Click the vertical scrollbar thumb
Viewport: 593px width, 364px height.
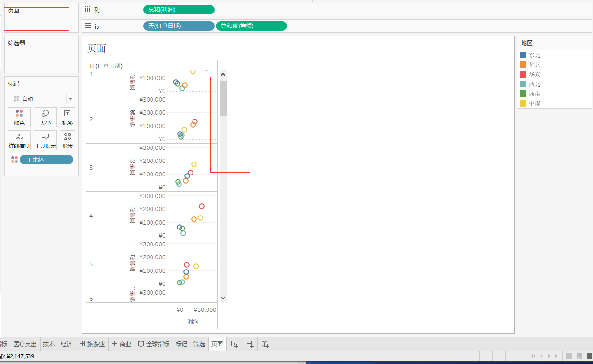pos(223,99)
